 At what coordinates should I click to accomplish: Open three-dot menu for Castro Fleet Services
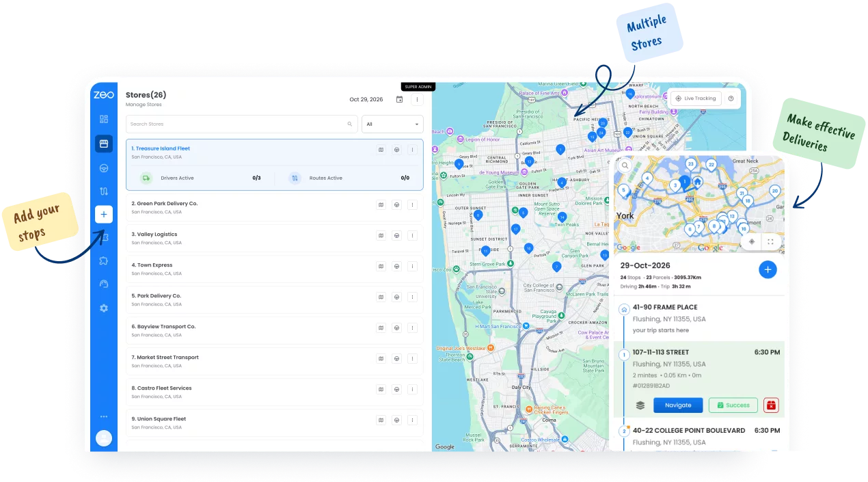point(412,389)
